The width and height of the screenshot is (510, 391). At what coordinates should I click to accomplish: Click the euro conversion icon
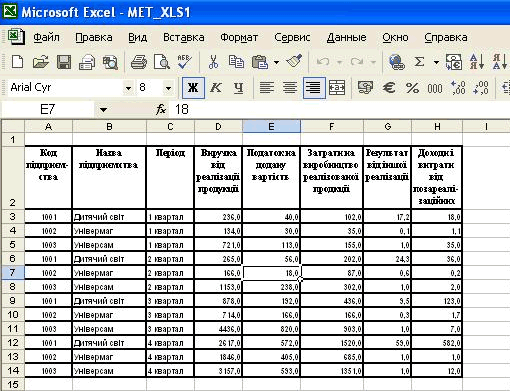point(454,62)
